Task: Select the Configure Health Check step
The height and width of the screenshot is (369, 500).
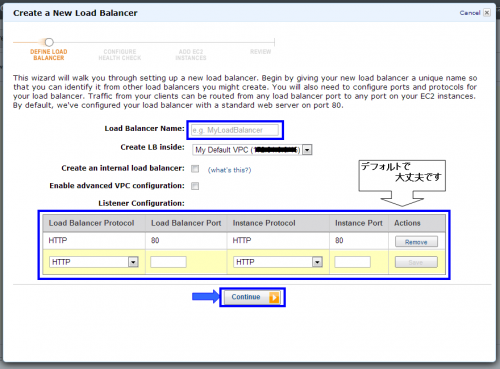Action: [x=120, y=55]
